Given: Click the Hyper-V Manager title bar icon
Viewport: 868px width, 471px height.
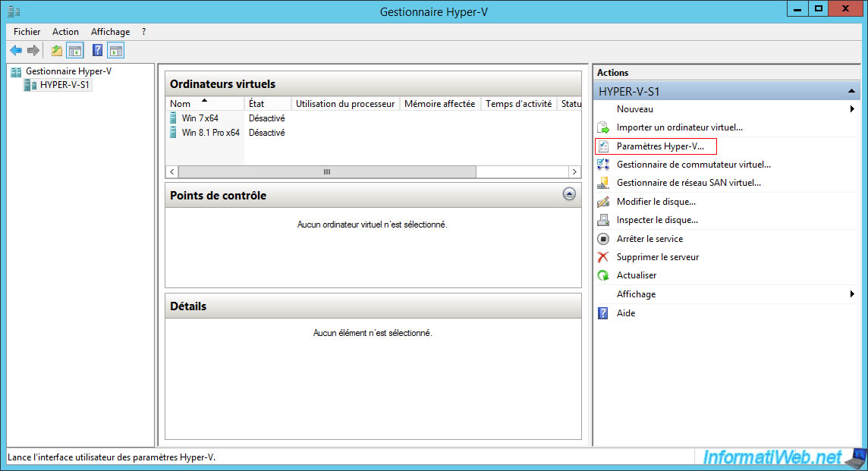Looking at the screenshot, I should (14, 11).
